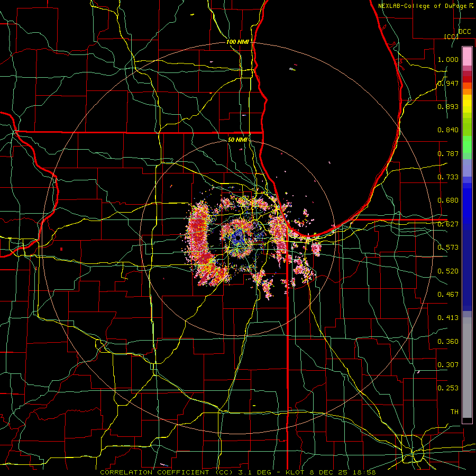Click the KLOT radar site identifier
The image size is (476, 476).
(x=295, y=472)
